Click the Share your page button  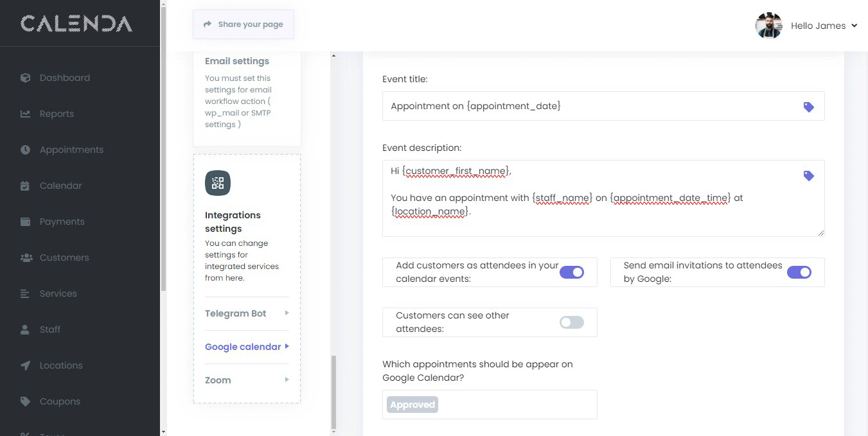[x=244, y=24]
